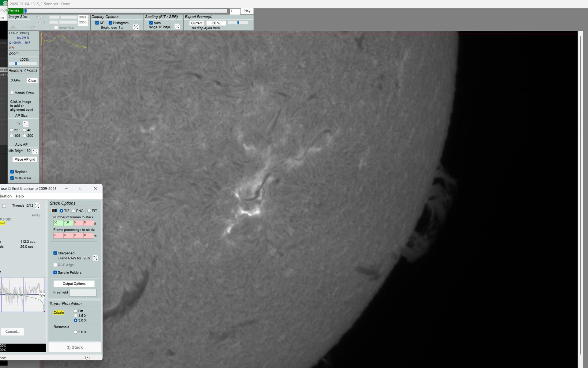
Task: Select AP size 104 radio button
Action: tap(12, 136)
